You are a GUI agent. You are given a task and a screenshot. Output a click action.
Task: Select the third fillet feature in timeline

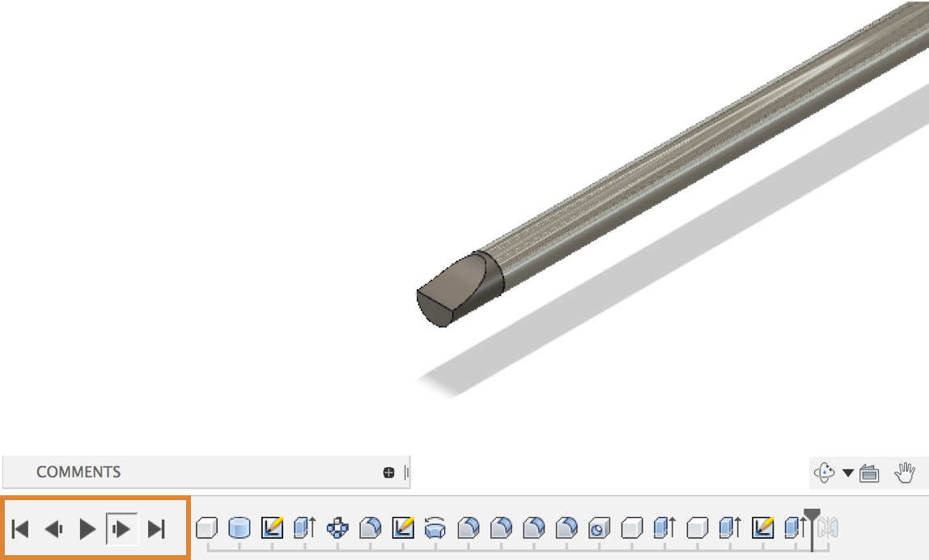tap(501, 528)
